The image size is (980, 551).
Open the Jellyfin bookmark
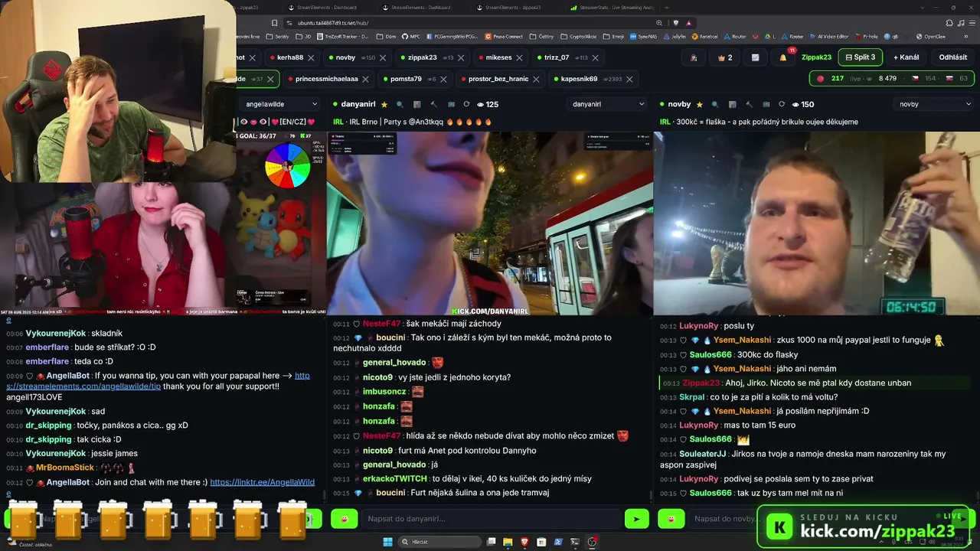tap(674, 36)
